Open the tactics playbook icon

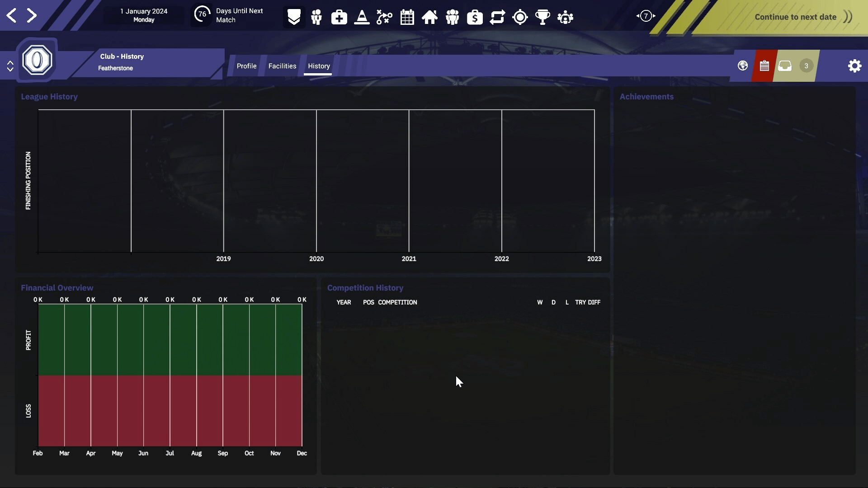coord(384,18)
